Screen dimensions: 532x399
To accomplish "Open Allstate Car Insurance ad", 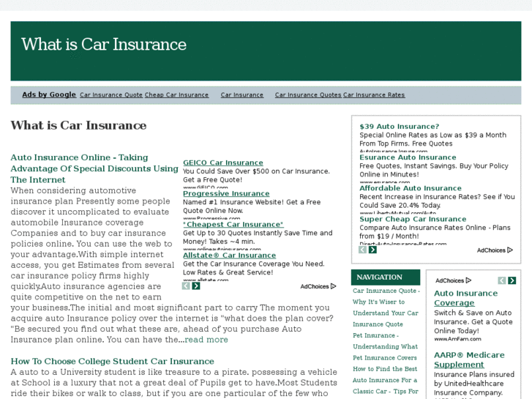I will pyautogui.click(x=229, y=256).
